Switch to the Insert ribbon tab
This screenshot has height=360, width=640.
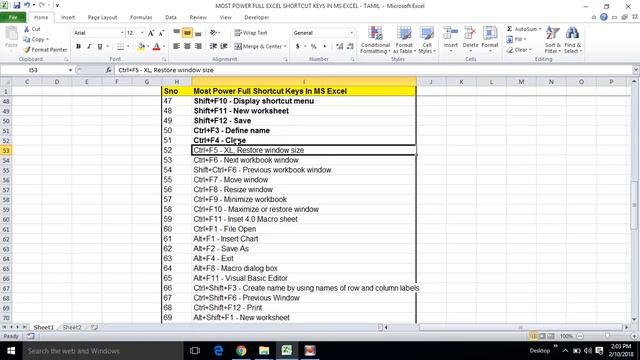68,17
